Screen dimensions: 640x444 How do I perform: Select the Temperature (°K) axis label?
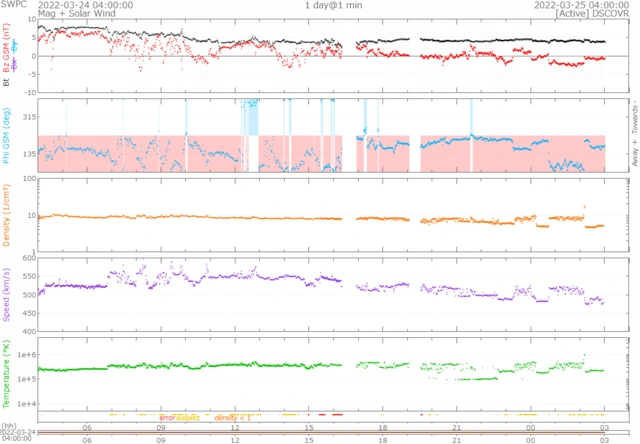click(x=7, y=372)
